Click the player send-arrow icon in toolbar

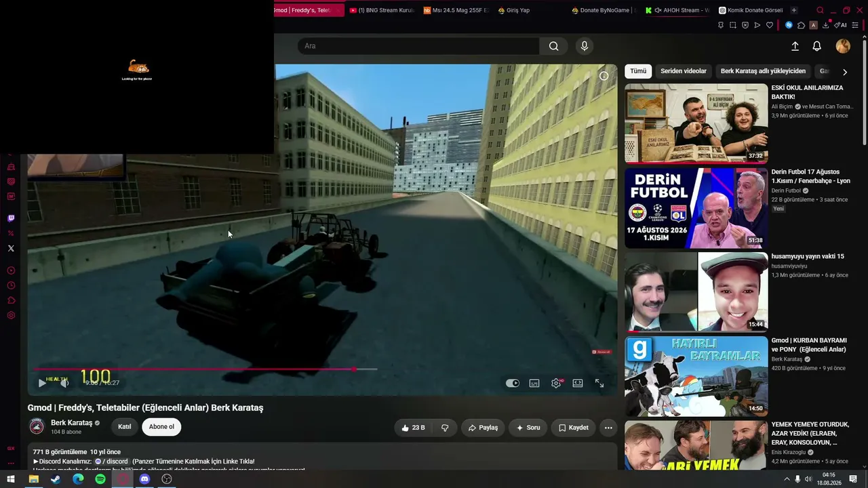click(x=757, y=25)
